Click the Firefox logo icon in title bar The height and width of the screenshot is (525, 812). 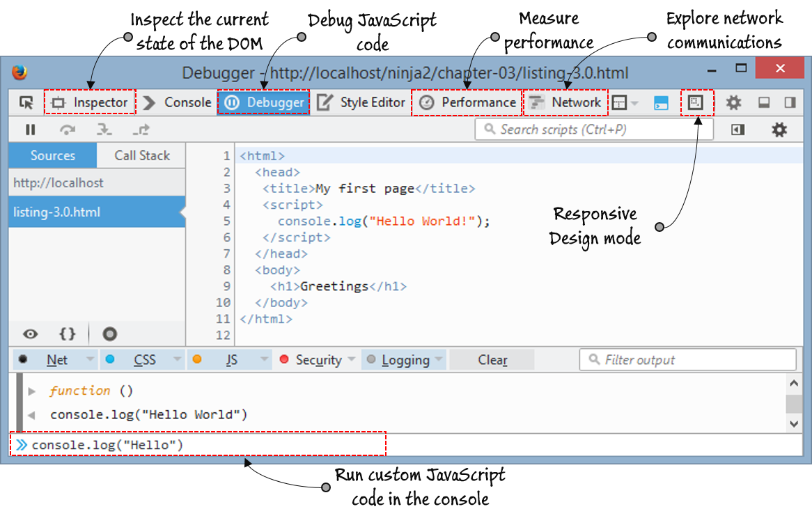(x=19, y=72)
